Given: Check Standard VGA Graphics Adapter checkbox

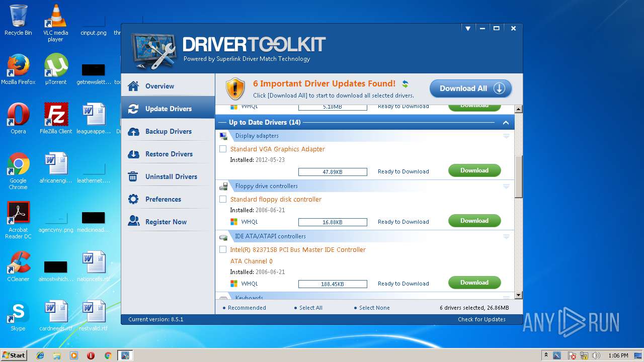Looking at the screenshot, I should [x=223, y=149].
